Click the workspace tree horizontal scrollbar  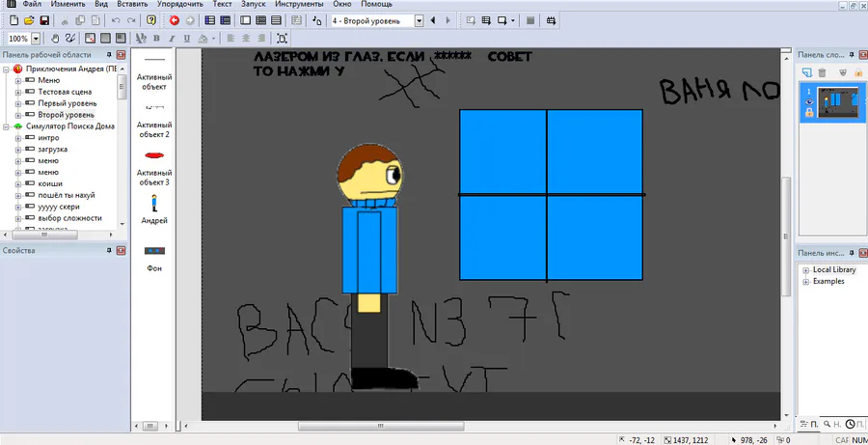click(x=44, y=235)
